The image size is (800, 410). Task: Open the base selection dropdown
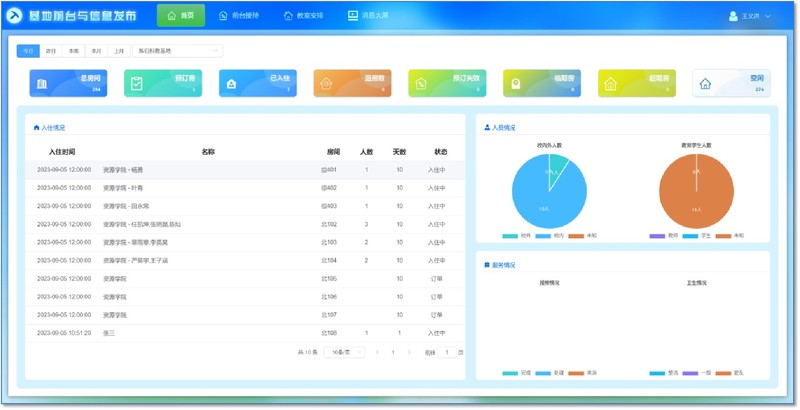pos(178,51)
